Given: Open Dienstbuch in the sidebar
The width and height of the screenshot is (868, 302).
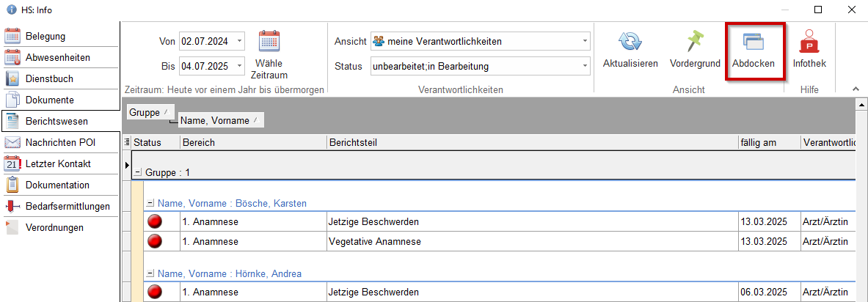Looking at the screenshot, I should click(49, 78).
